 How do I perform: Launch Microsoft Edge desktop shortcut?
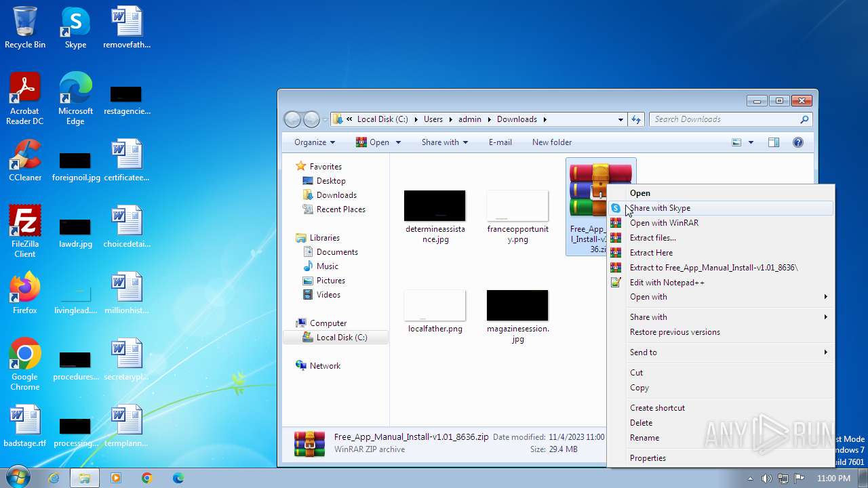[x=75, y=99]
